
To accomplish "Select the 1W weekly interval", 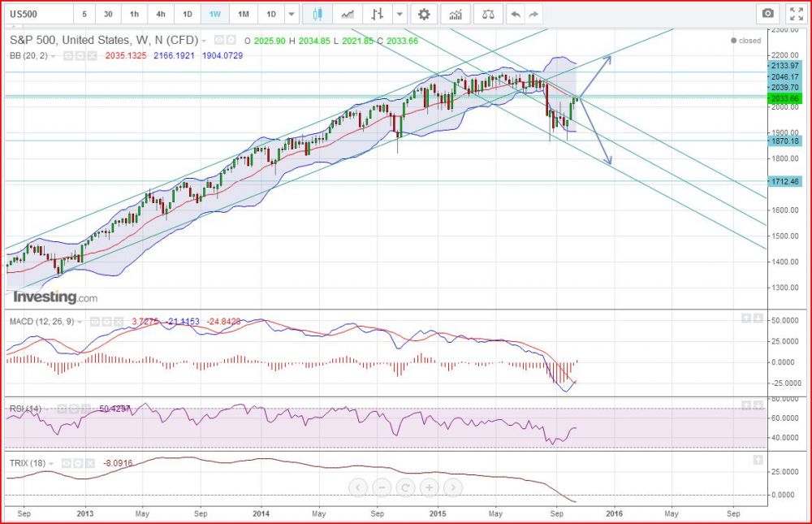I will tap(215, 14).
